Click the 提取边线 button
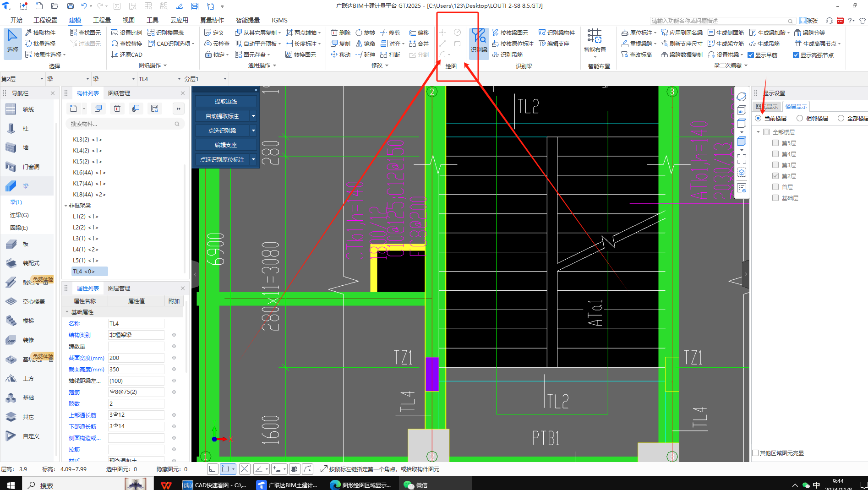Viewport: 868px width, 490px height. pos(225,101)
